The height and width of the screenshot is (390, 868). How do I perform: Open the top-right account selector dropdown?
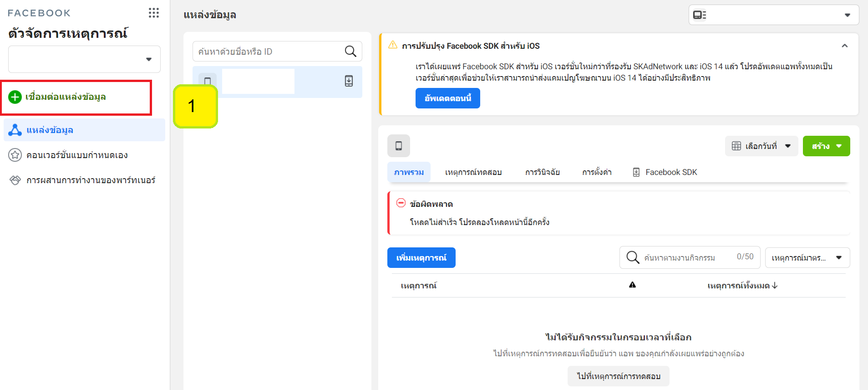774,15
